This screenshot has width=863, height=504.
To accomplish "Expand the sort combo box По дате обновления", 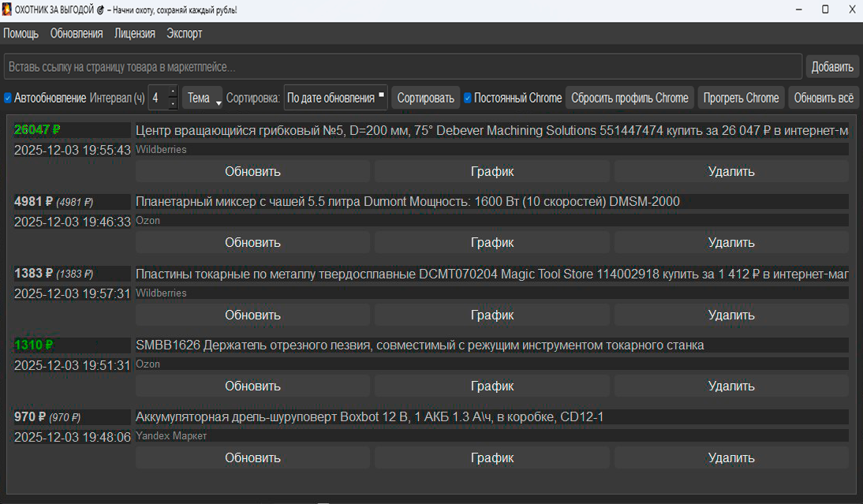I will (335, 99).
